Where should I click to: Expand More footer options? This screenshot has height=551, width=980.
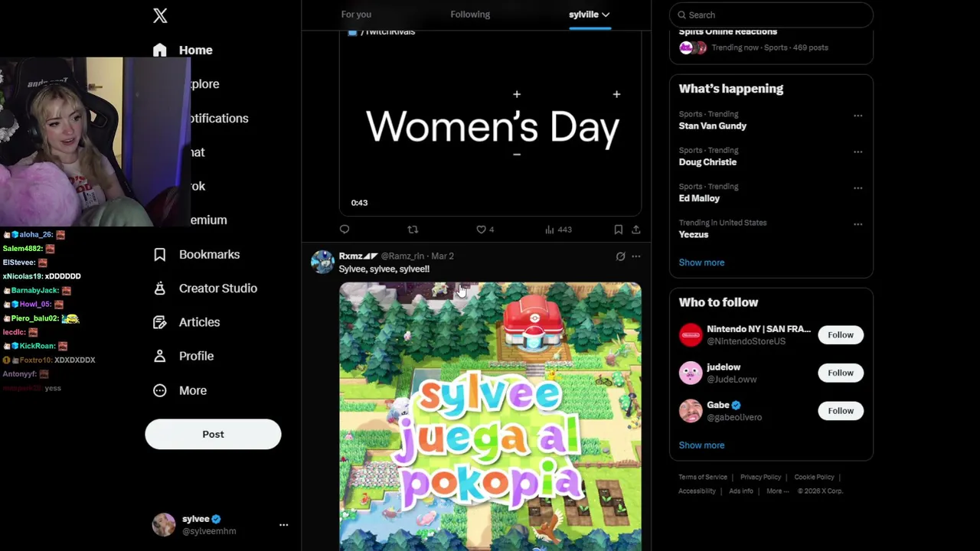tap(777, 491)
